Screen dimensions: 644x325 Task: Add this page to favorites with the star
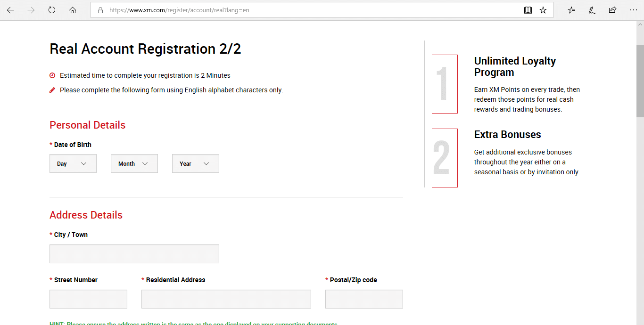click(x=543, y=9)
